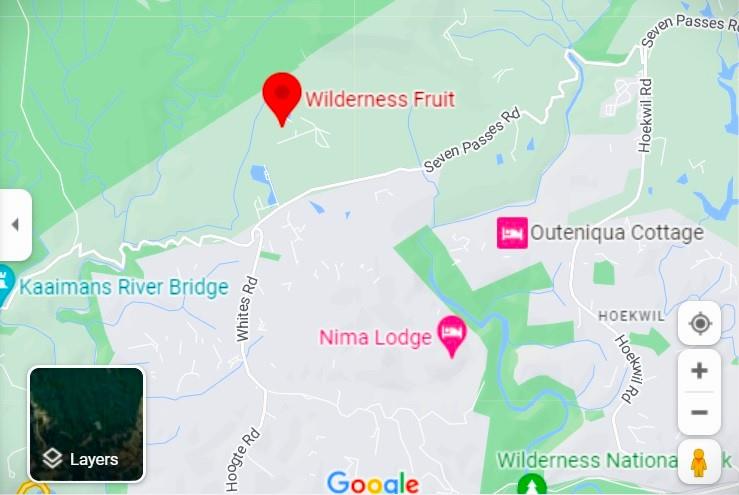Viewport: 739px width, 495px height.
Task: Click the Wilderness National Park label
Action: [x=614, y=460]
